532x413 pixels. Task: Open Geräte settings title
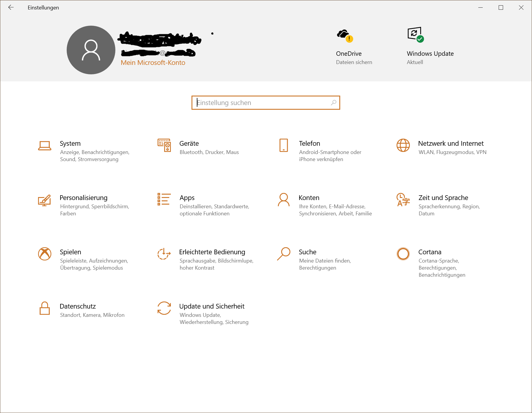189,143
